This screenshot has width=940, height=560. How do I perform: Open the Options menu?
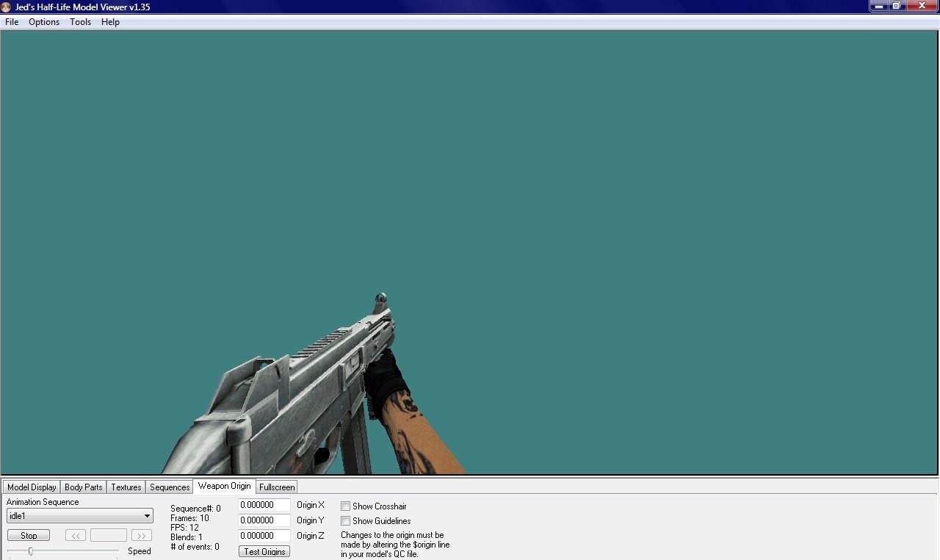point(44,22)
